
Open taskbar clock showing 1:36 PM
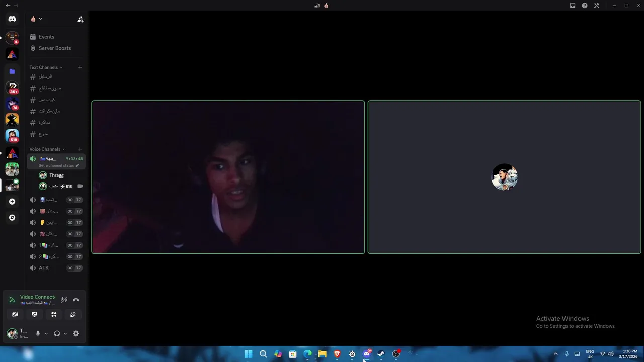[x=629, y=354]
